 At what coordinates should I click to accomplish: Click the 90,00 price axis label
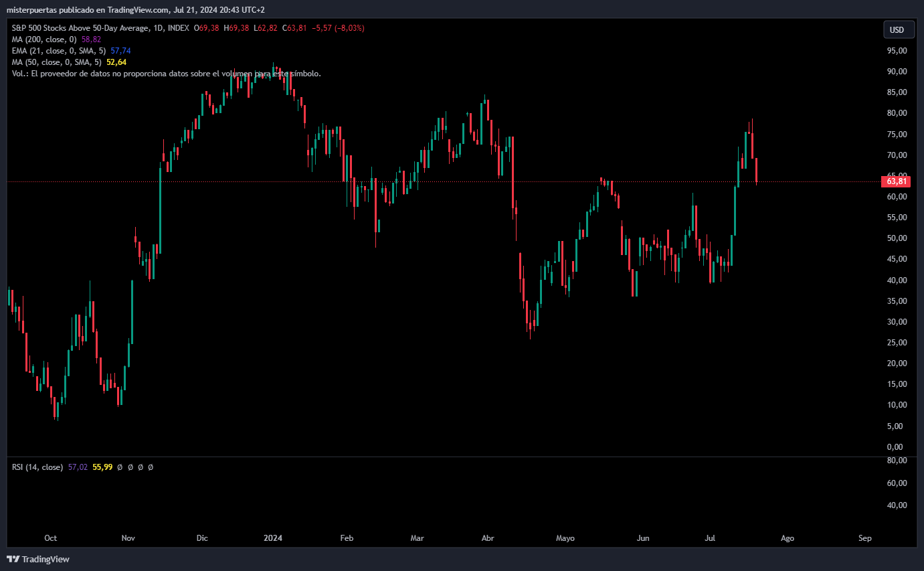tap(897, 72)
